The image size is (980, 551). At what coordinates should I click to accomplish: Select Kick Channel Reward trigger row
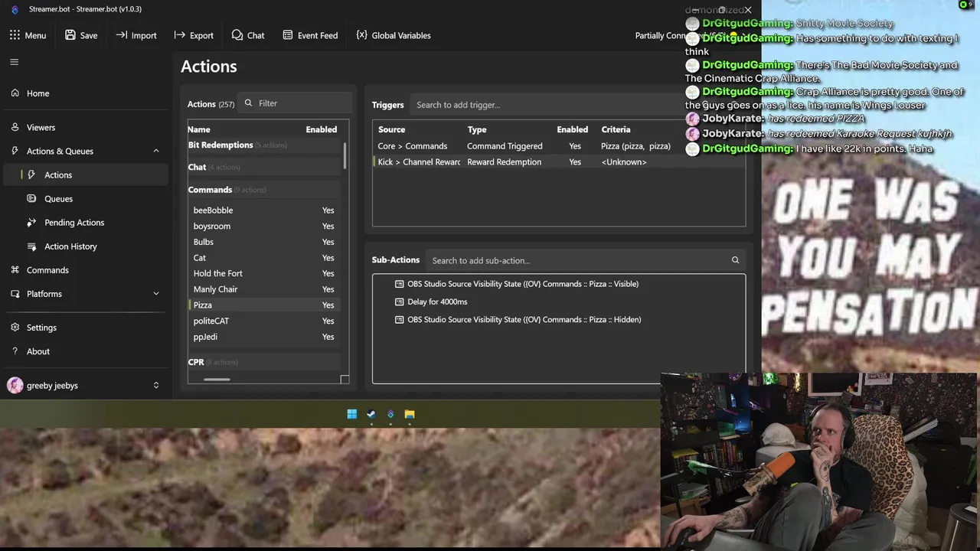coord(559,162)
